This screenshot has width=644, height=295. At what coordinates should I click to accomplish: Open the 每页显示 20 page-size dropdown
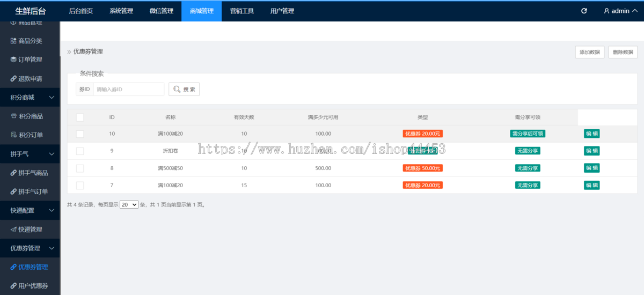129,204
